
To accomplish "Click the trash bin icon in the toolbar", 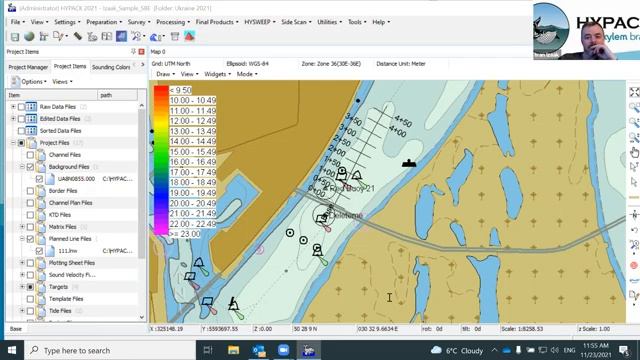I will click(x=175, y=36).
